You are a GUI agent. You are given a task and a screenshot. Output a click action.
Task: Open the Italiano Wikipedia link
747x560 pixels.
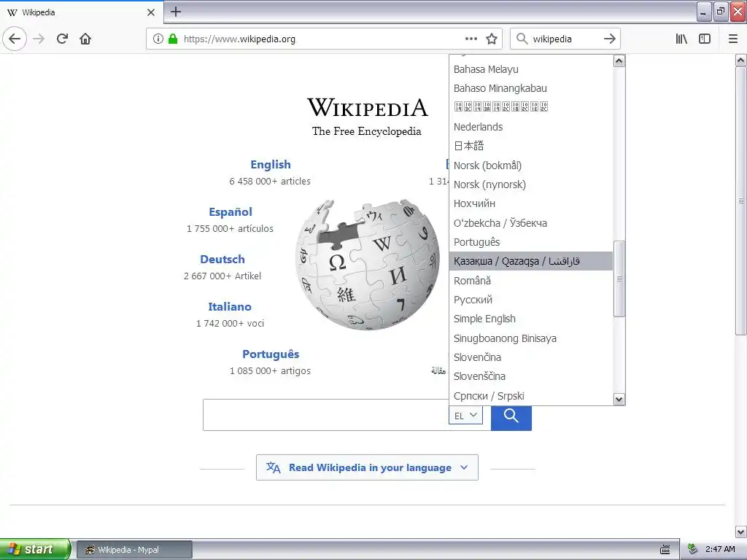pyautogui.click(x=230, y=307)
